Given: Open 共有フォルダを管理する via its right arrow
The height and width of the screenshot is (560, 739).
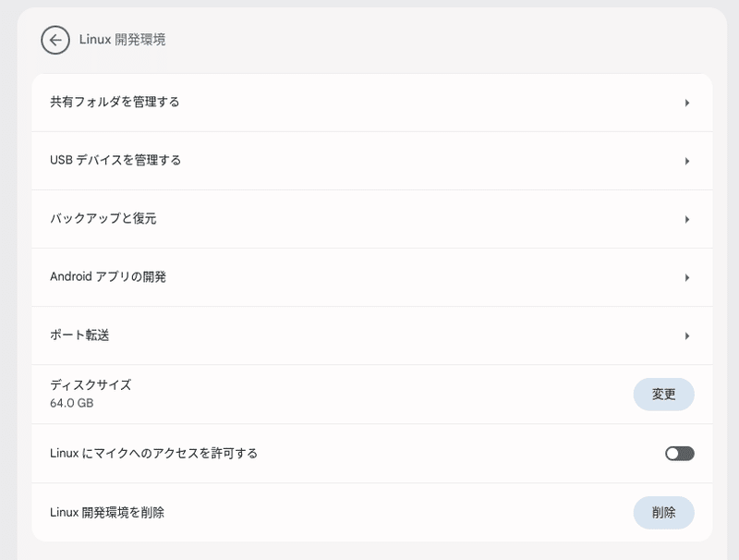Looking at the screenshot, I should coord(687,103).
